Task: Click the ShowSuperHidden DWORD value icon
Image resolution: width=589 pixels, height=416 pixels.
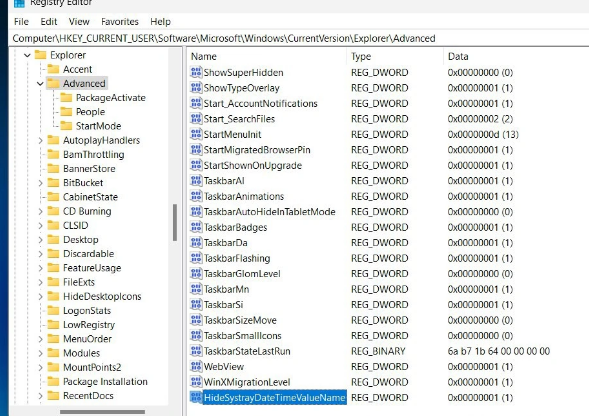Action: coord(196,72)
